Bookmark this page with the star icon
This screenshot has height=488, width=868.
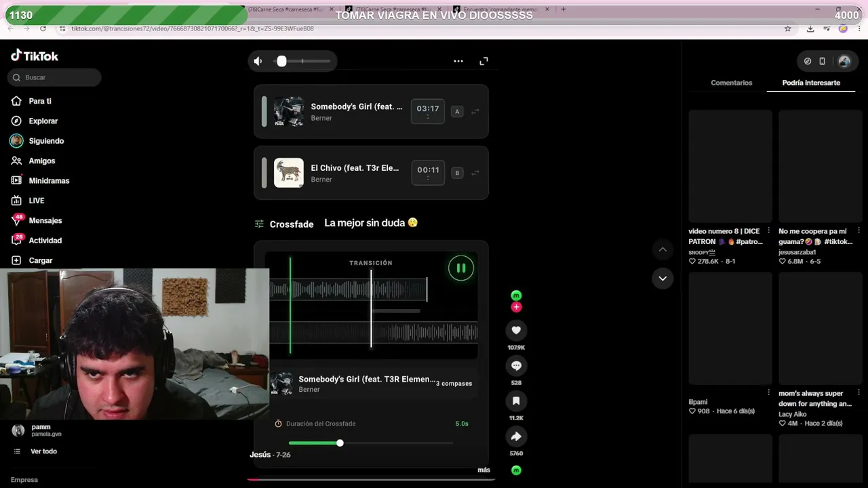click(x=787, y=28)
